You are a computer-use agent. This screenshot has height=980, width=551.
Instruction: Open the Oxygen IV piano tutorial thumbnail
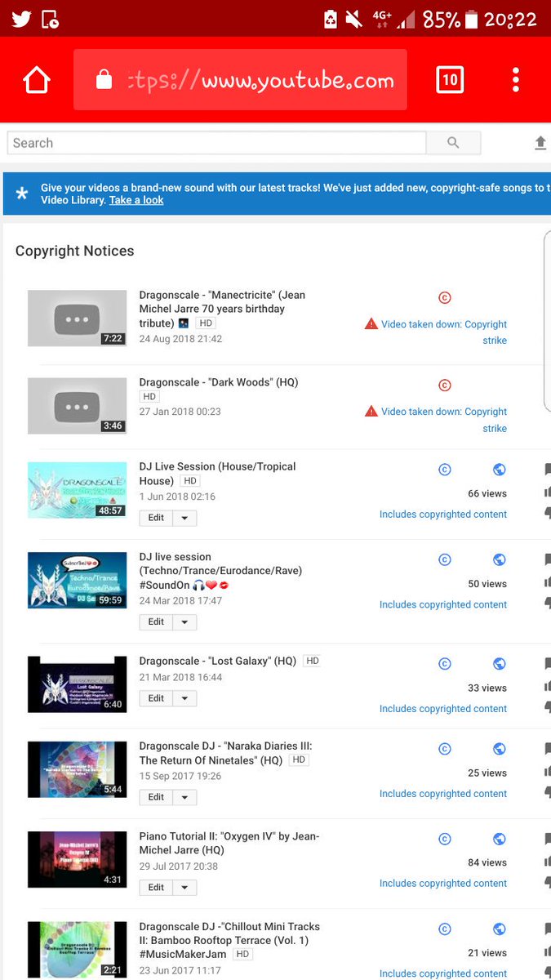(77, 859)
